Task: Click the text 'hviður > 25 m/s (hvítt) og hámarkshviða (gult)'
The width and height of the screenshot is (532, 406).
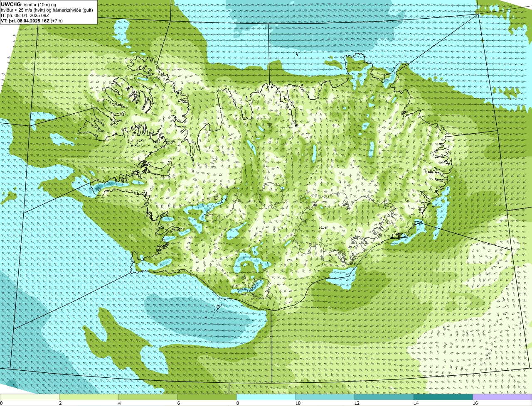Action: pos(47,10)
